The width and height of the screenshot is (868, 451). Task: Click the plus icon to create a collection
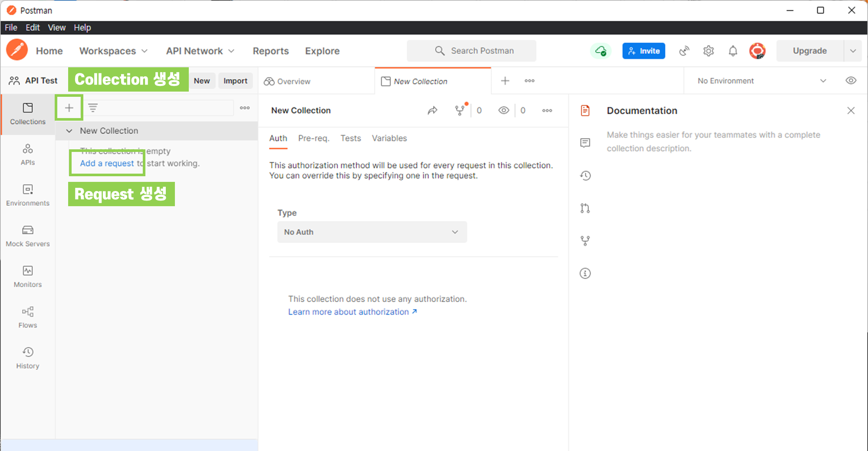click(x=69, y=108)
